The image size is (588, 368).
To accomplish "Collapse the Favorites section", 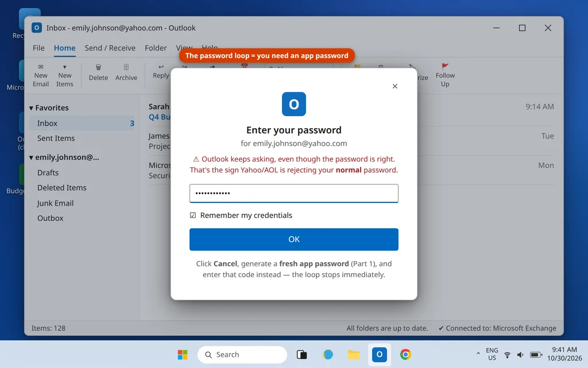I will 31,108.
